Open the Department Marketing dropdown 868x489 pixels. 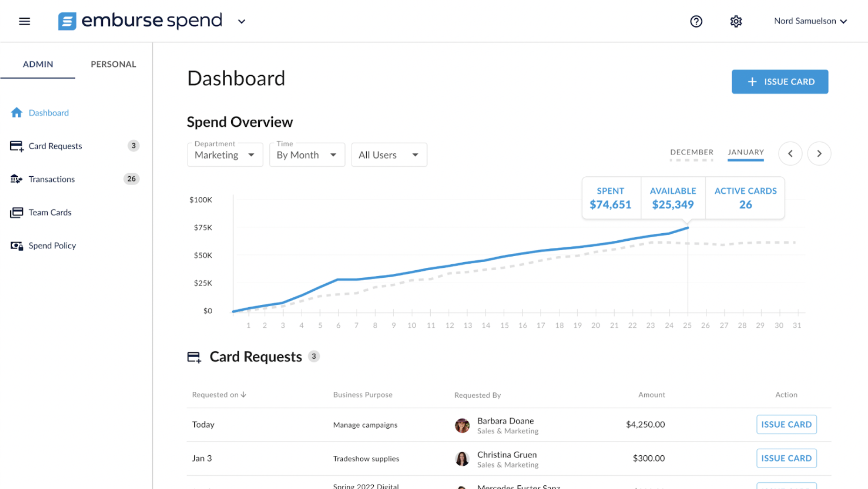click(x=225, y=155)
